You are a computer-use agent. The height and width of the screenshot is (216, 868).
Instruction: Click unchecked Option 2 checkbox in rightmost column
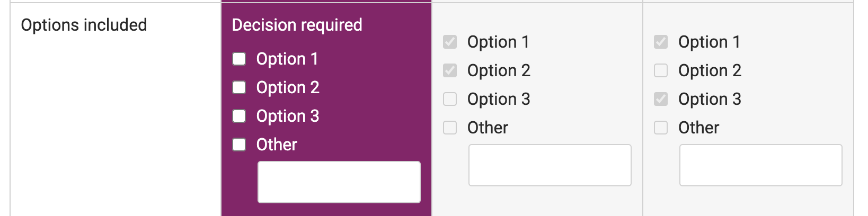(x=661, y=70)
